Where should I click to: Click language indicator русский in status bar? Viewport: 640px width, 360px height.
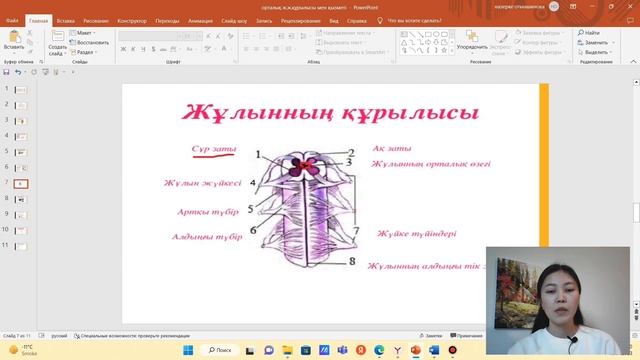(x=59, y=336)
